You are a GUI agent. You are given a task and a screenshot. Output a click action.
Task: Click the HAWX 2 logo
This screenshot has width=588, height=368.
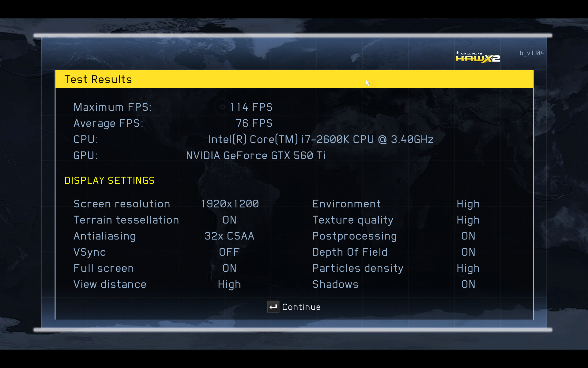click(478, 57)
